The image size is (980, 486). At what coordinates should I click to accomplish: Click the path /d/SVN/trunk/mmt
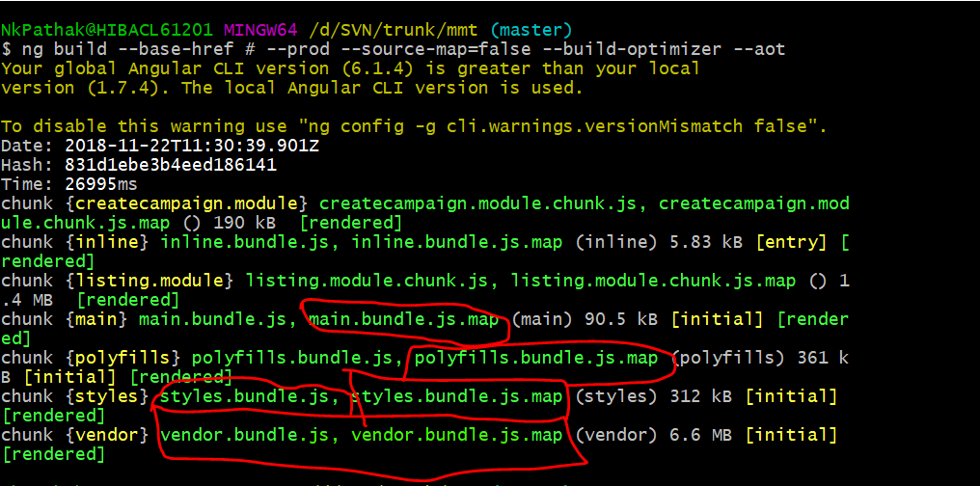pyautogui.click(x=395, y=29)
